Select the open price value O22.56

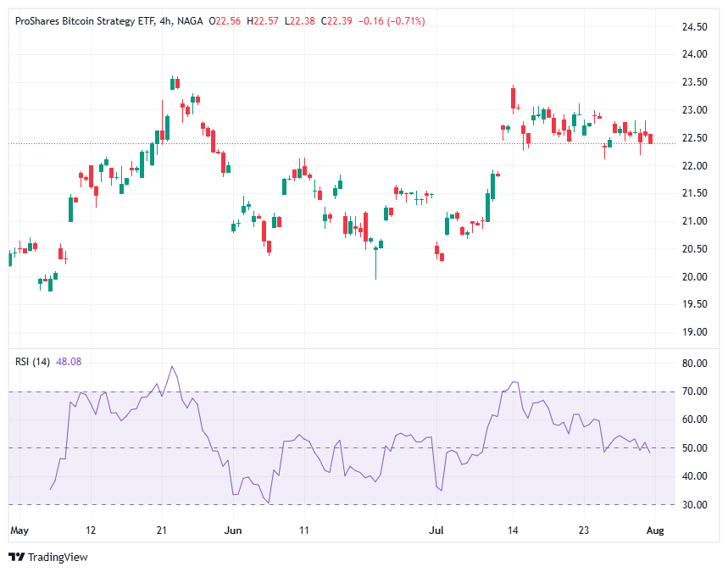225,20
